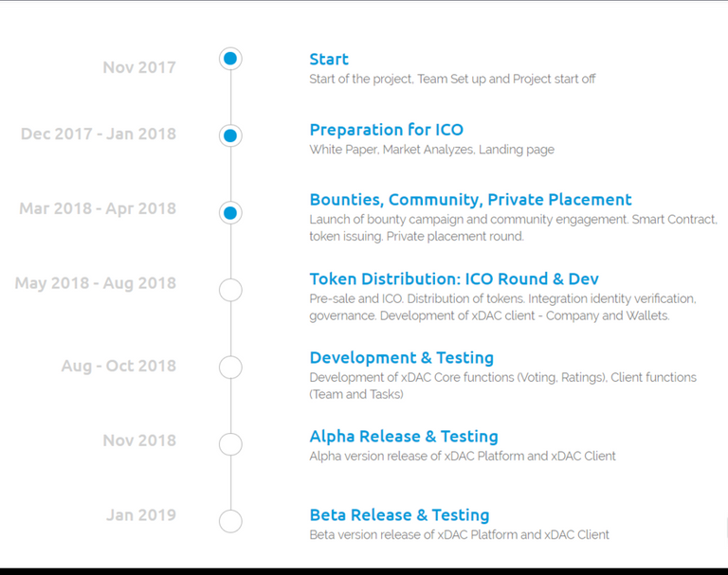This screenshot has width=728, height=575.
Task: Click the Preparation for ICO heading
Action: point(387,130)
